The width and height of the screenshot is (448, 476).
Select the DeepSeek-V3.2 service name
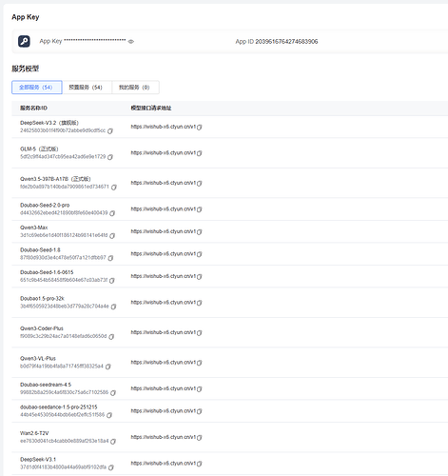tap(49, 123)
